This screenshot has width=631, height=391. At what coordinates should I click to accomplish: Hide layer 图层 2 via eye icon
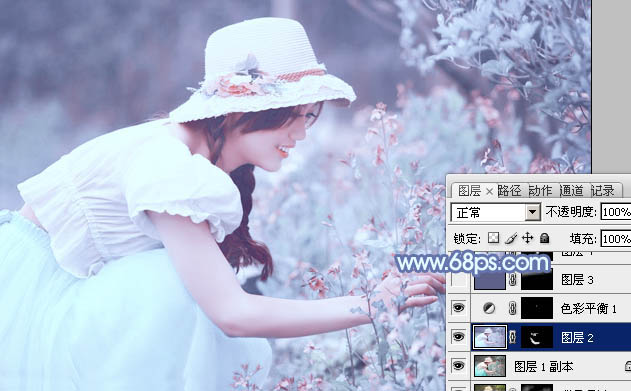coord(458,337)
